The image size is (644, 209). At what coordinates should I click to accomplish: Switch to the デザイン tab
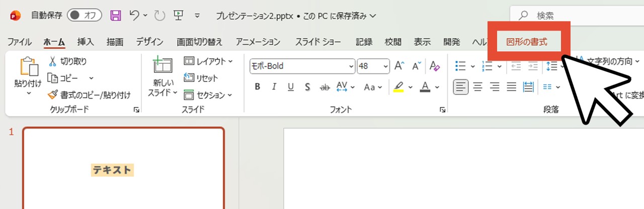click(149, 42)
